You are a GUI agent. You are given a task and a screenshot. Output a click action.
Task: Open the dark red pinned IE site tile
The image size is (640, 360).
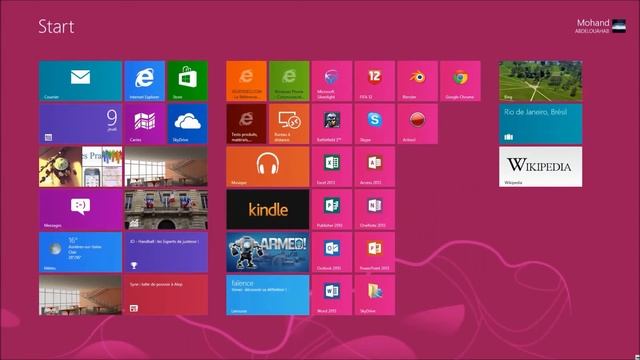point(247,124)
